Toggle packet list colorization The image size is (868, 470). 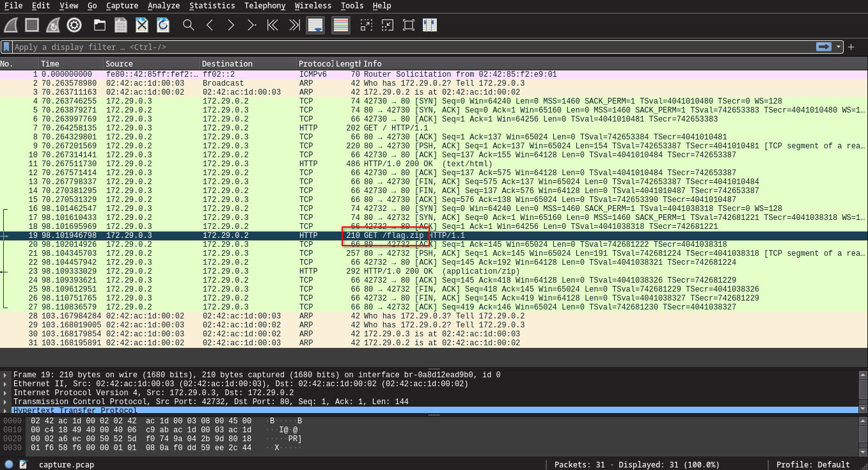(x=341, y=25)
